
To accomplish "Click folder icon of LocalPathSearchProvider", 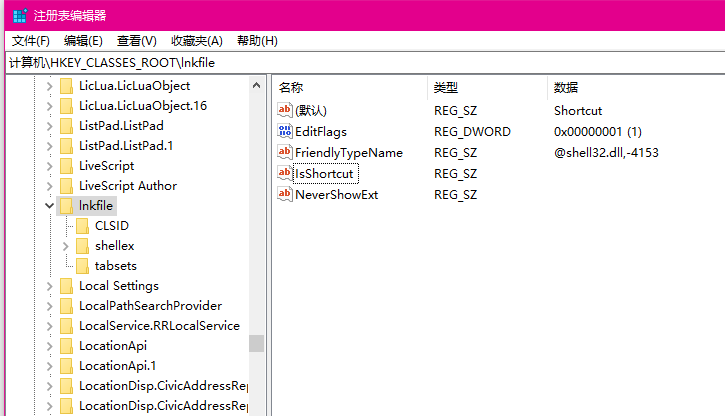I will coord(67,306).
